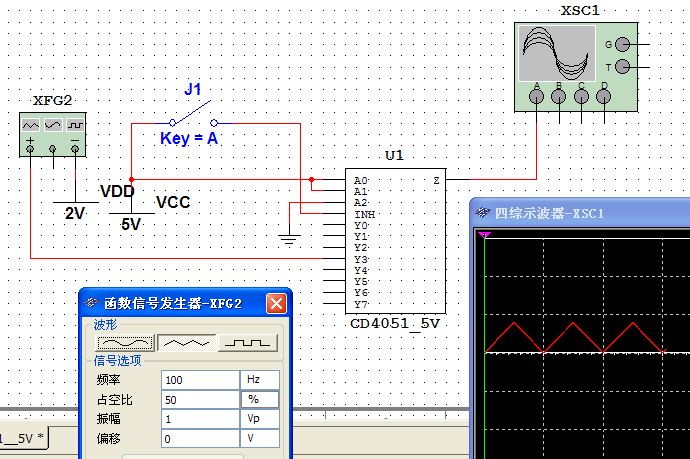Image resolution: width=690 pixels, height=459 pixels.
Task: Select the XSC1 oscilloscope instrument
Action: 576,66
